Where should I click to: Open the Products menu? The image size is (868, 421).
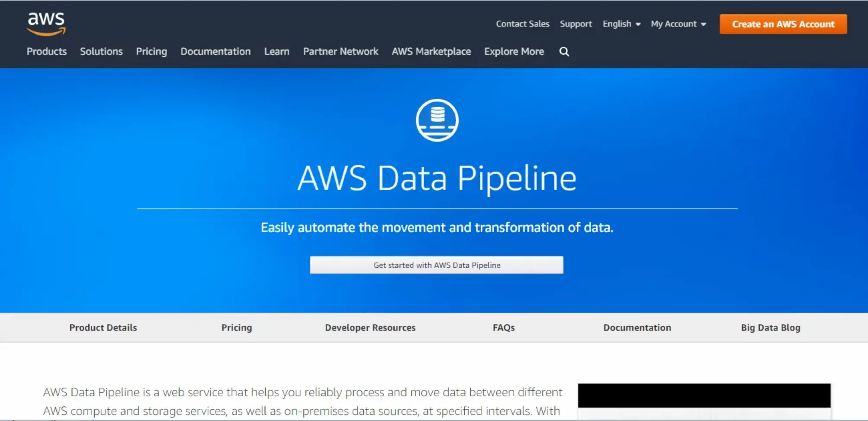click(46, 52)
